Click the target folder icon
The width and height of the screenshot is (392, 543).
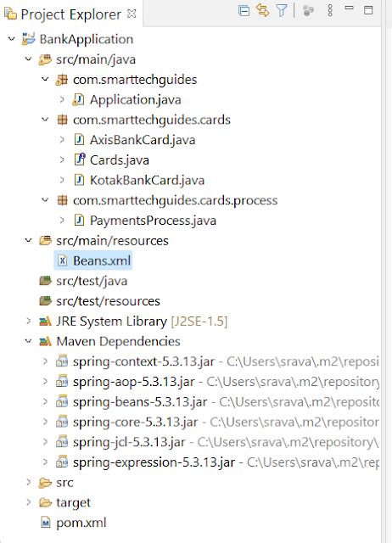click(45, 502)
